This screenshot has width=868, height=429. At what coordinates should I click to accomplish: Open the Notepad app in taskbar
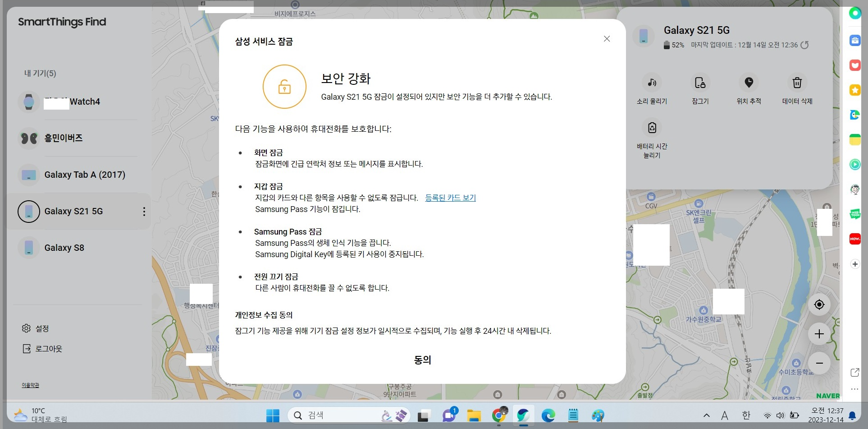click(x=573, y=415)
